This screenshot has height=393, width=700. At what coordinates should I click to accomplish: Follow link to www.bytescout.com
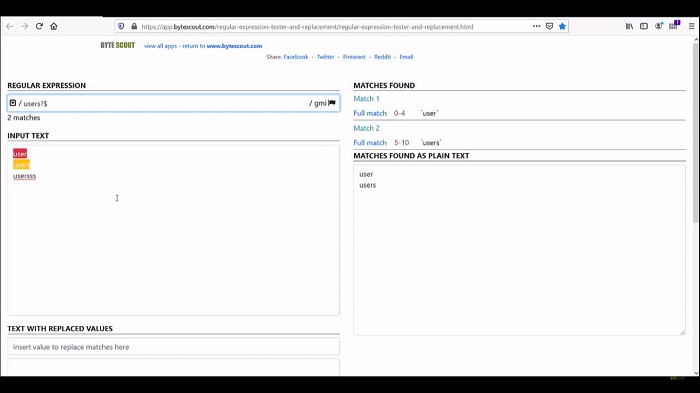pyautogui.click(x=234, y=46)
